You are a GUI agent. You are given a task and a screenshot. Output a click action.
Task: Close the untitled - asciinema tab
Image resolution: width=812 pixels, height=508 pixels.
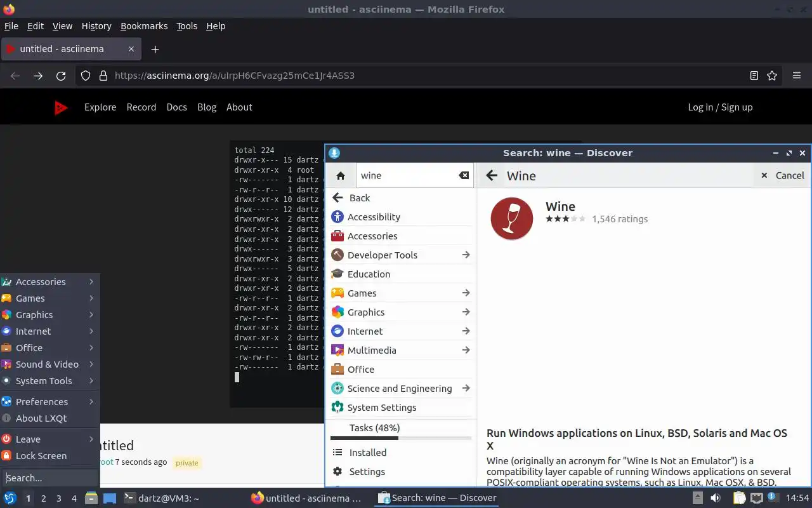[x=131, y=49]
